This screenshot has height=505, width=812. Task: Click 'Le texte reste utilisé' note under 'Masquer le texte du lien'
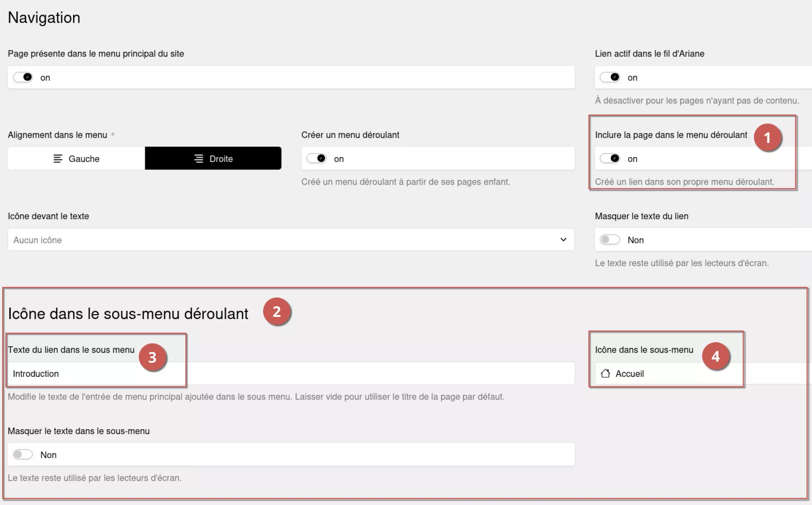(682, 263)
